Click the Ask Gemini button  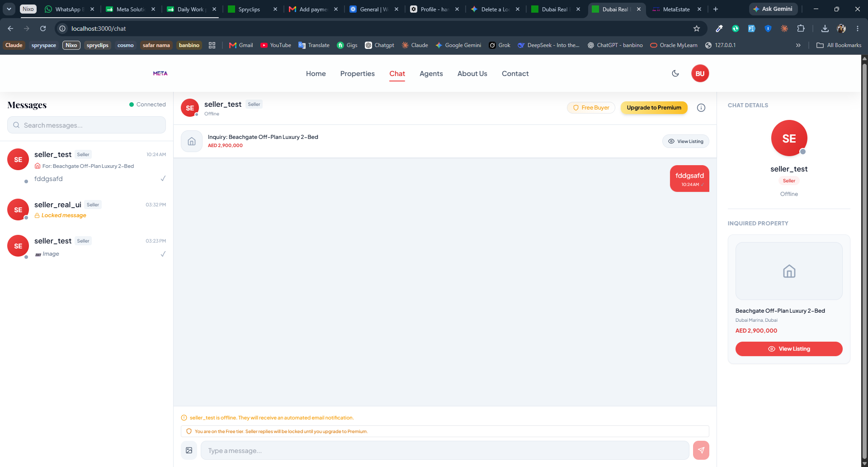point(773,9)
